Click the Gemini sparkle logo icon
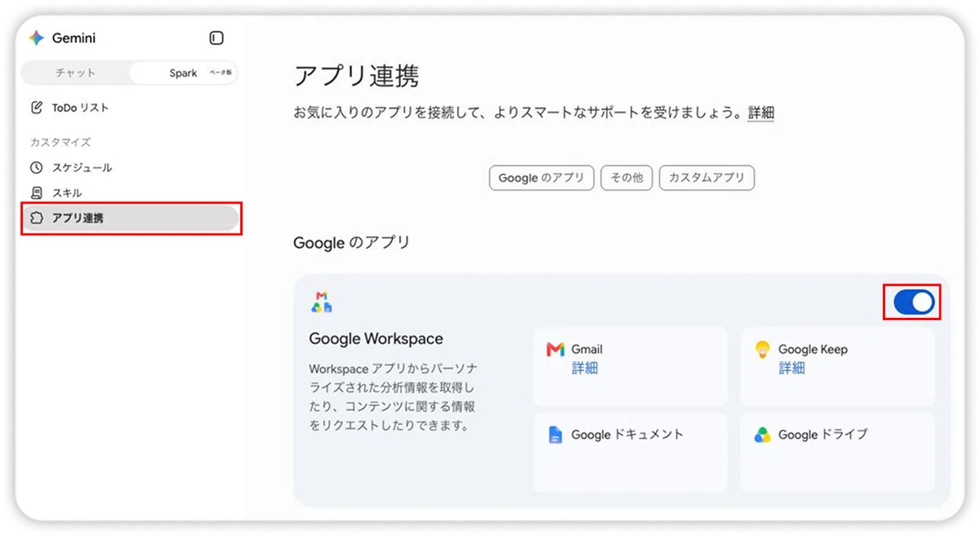 [36, 38]
